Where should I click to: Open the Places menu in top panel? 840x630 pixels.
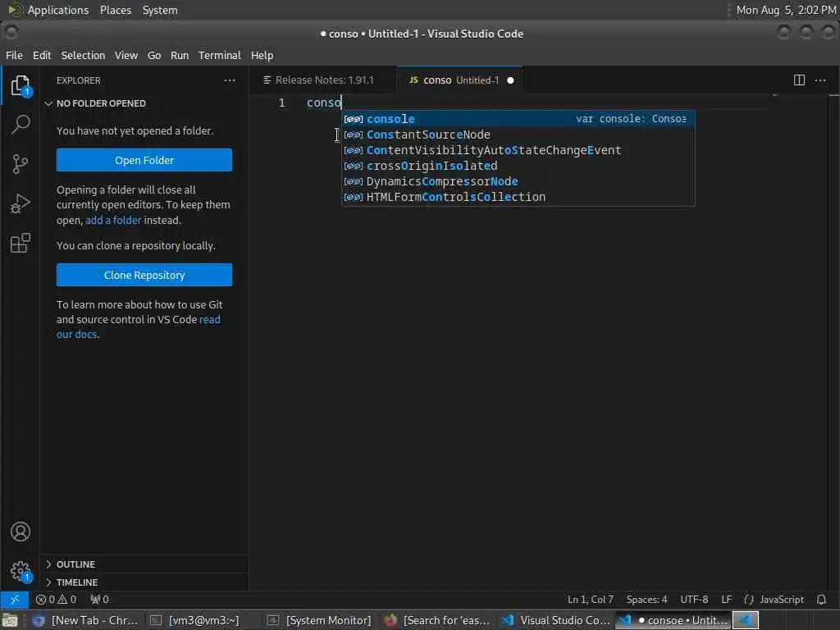[115, 10]
